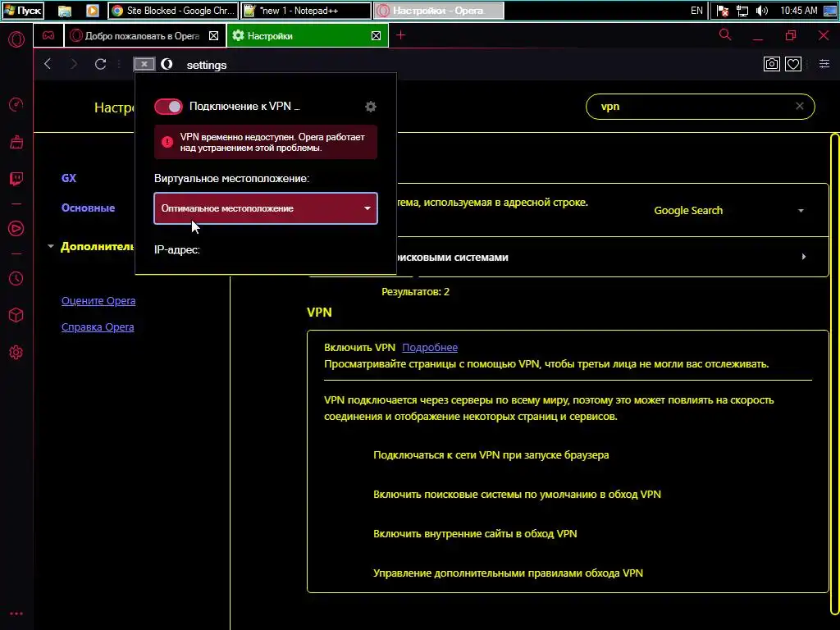Collapse the Дополнительно section triangle
The image size is (840, 630).
pyautogui.click(x=51, y=246)
